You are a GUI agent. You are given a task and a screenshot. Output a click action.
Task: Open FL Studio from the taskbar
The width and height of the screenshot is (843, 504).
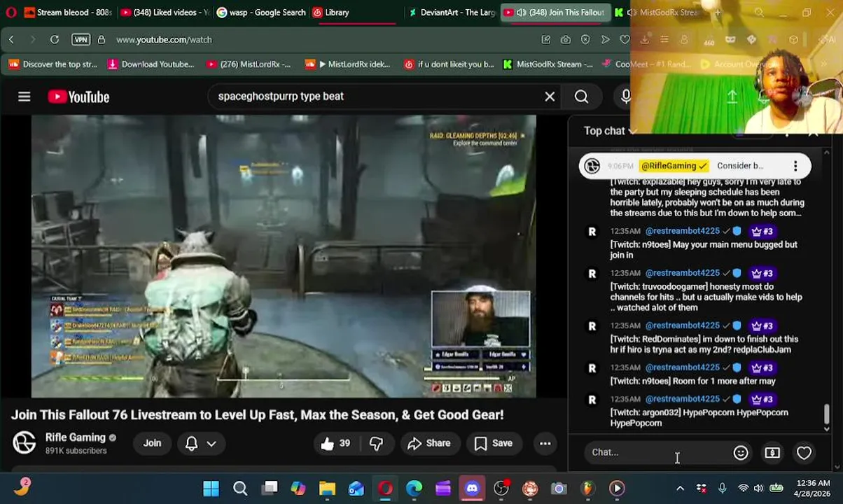(x=587, y=489)
